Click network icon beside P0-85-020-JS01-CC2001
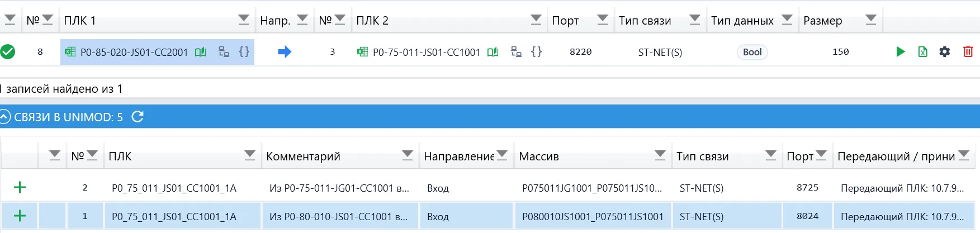The image size is (980, 233). coord(224,52)
